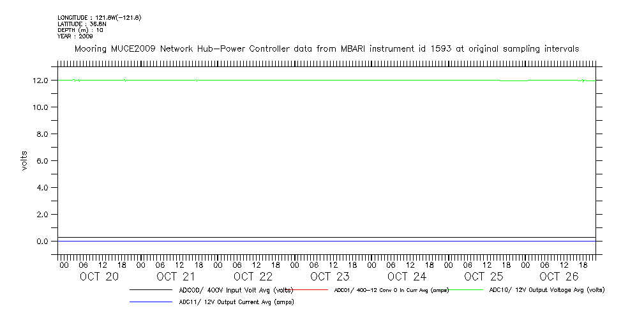Image resolution: width=644 pixels, height=322 pixels.
Task: Click the ADC00 400V Input Volt legend label
Action: pos(236,290)
